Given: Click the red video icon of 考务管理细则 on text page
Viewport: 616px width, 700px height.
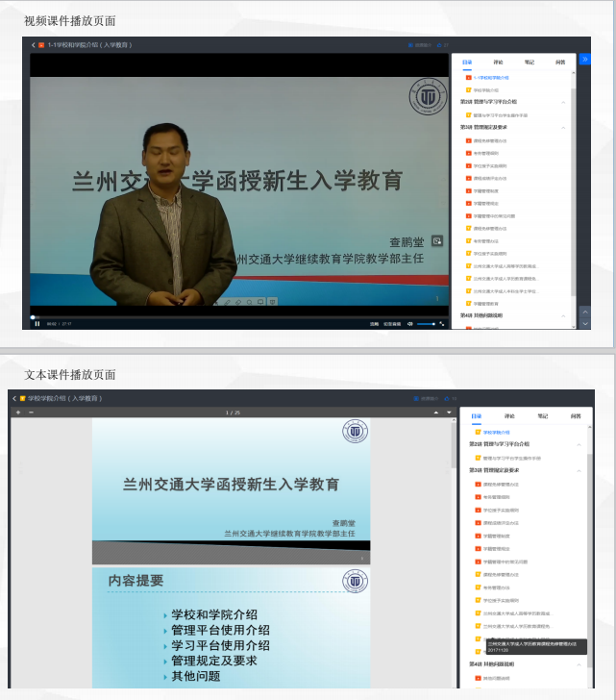Looking at the screenshot, I should point(478,497).
